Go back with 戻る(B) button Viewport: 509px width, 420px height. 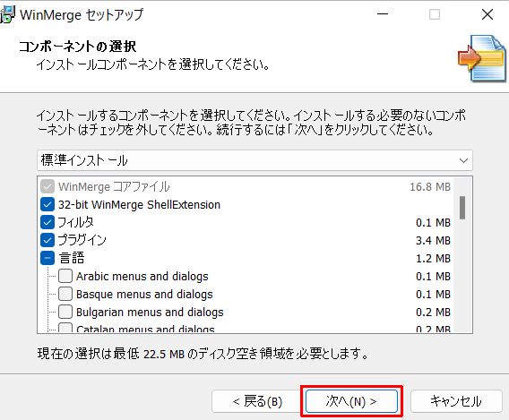click(257, 401)
